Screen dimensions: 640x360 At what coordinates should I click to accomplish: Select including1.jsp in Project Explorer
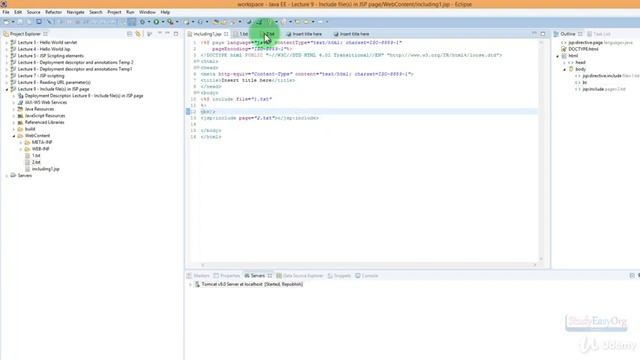[45, 169]
